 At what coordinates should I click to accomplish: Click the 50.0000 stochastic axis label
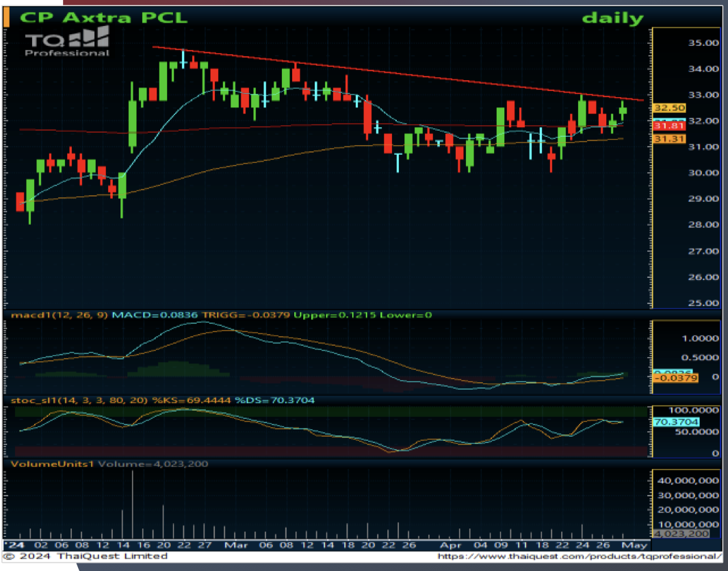699,432
